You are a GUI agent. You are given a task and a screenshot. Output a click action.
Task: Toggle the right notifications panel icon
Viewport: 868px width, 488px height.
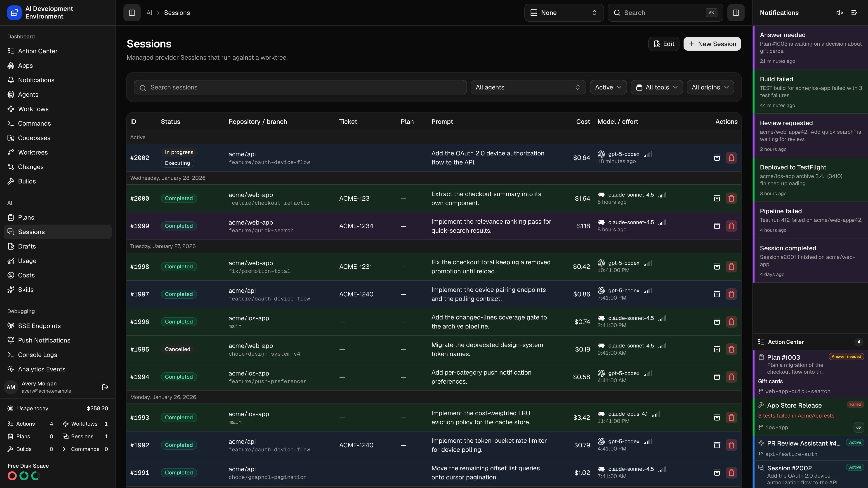(x=736, y=13)
